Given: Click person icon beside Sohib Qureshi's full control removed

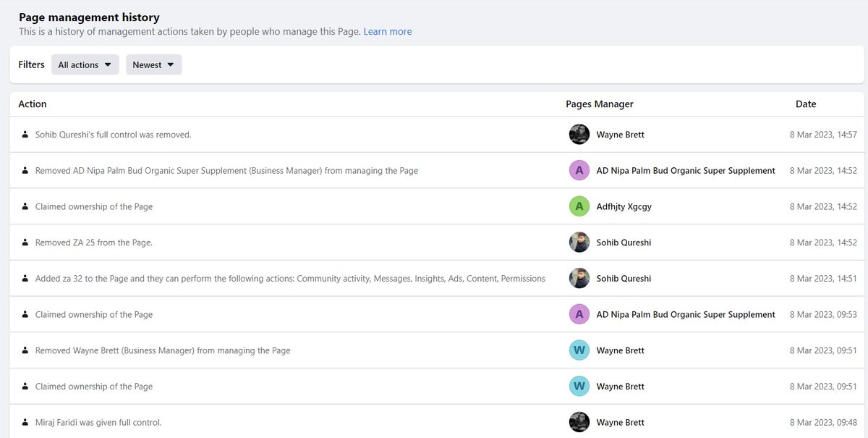Looking at the screenshot, I should click(25, 135).
